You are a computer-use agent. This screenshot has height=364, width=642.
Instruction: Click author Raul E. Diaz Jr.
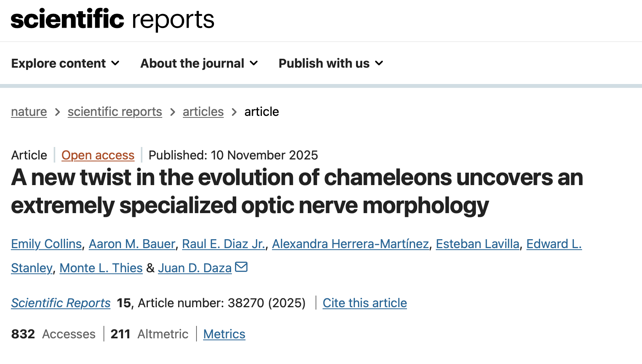(224, 244)
